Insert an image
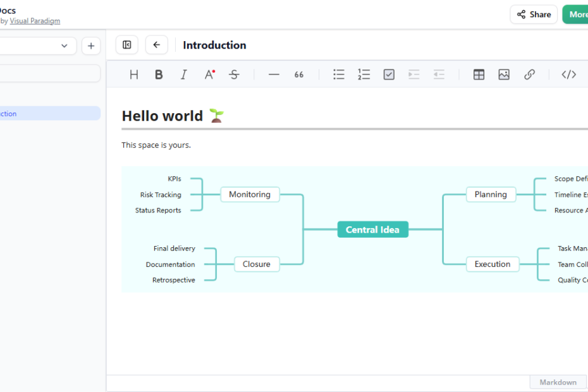 [x=504, y=75]
